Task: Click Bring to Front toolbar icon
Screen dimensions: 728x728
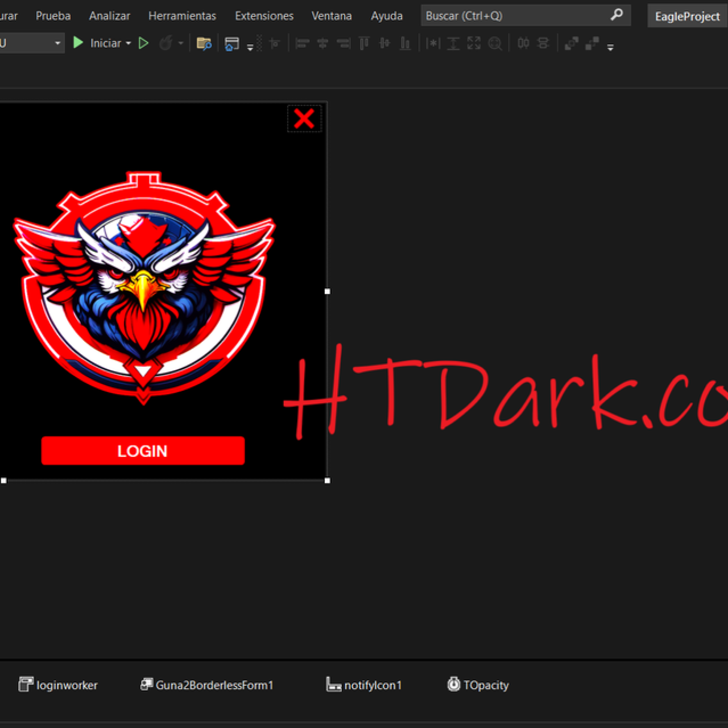Action: pos(572,43)
